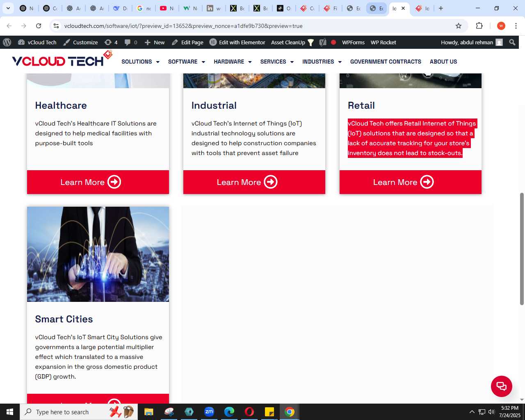Open the Chrome profile avatar W
Image resolution: width=525 pixels, height=420 pixels.
coord(501,26)
